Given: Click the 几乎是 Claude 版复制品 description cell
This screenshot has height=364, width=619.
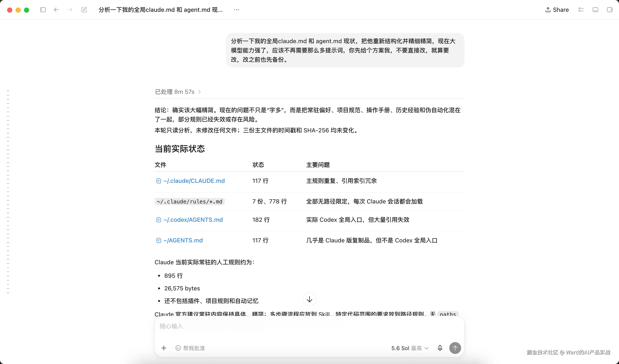Looking at the screenshot, I should [x=372, y=240].
